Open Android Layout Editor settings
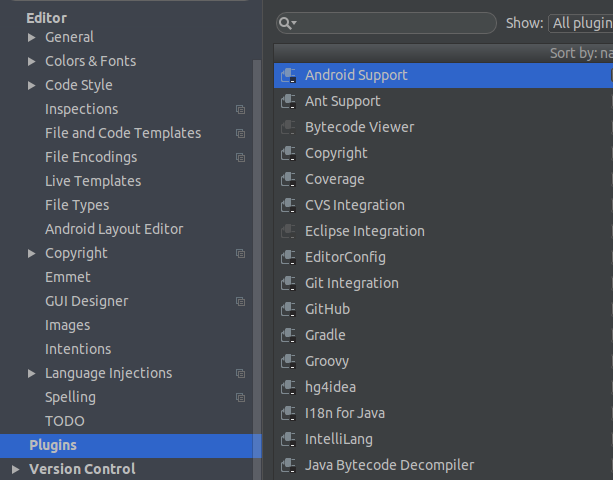This screenshot has height=480, width=613. tap(114, 229)
